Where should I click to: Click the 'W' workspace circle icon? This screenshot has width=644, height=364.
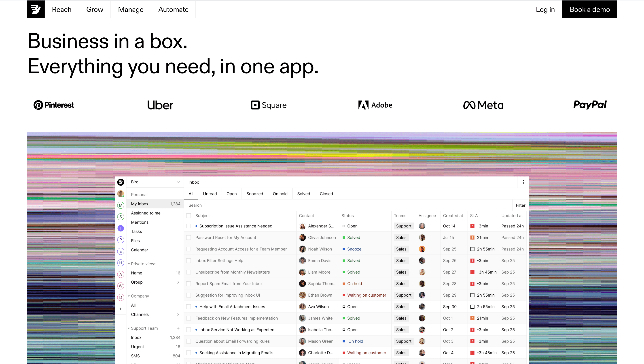(x=121, y=286)
